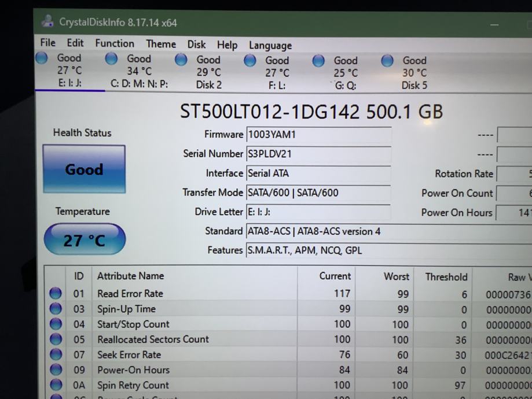The image size is (532, 399).
Task: Click status orb of Power-On Hours row
Action: pos(56,370)
